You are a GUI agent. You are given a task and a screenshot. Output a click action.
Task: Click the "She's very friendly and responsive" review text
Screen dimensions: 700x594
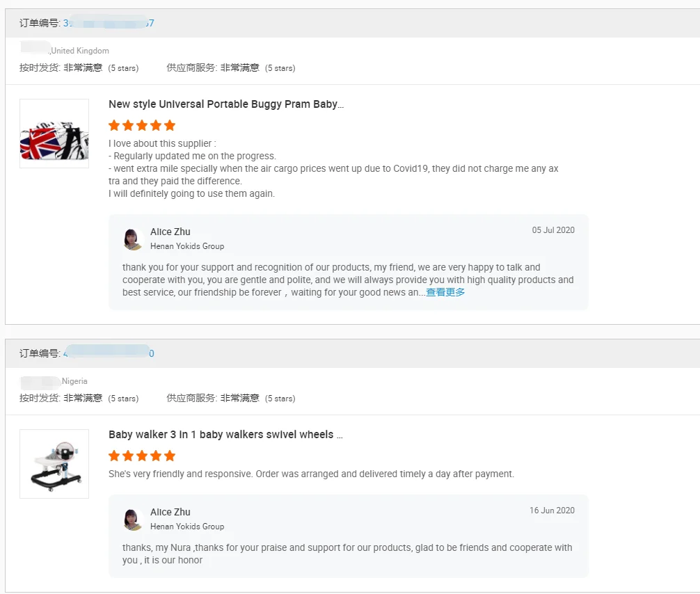point(311,474)
